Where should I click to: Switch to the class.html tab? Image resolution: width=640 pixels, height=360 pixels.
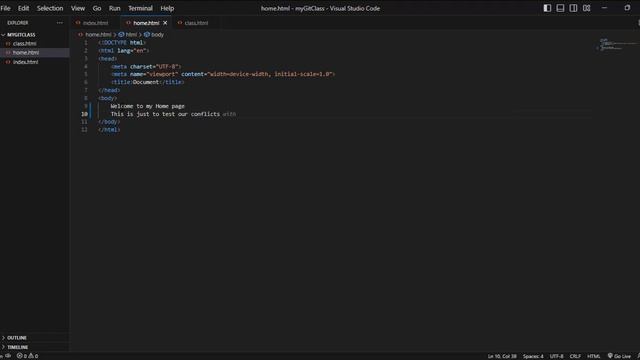196,23
